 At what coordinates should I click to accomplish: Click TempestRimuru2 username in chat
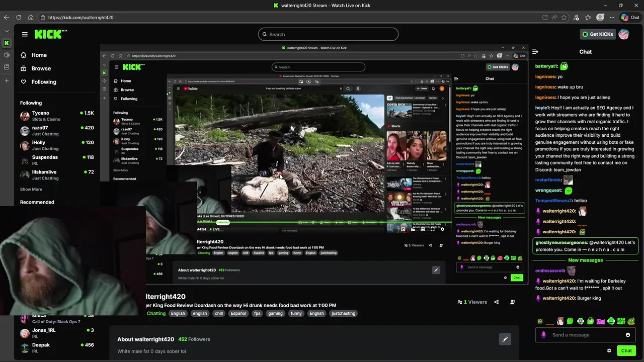pos(553,201)
